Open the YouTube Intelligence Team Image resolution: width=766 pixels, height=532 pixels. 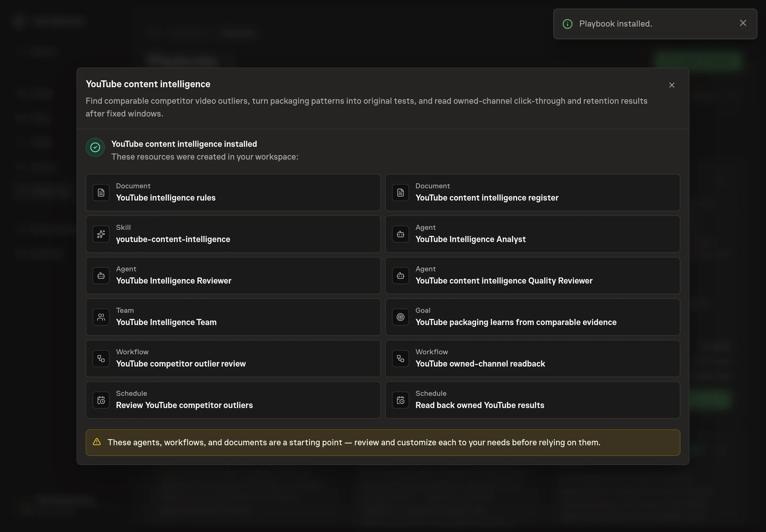(233, 317)
